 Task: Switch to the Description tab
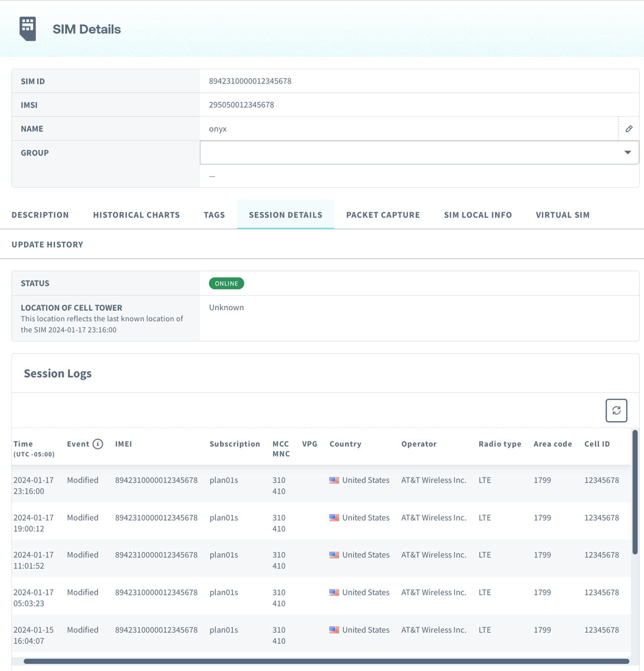coord(40,215)
